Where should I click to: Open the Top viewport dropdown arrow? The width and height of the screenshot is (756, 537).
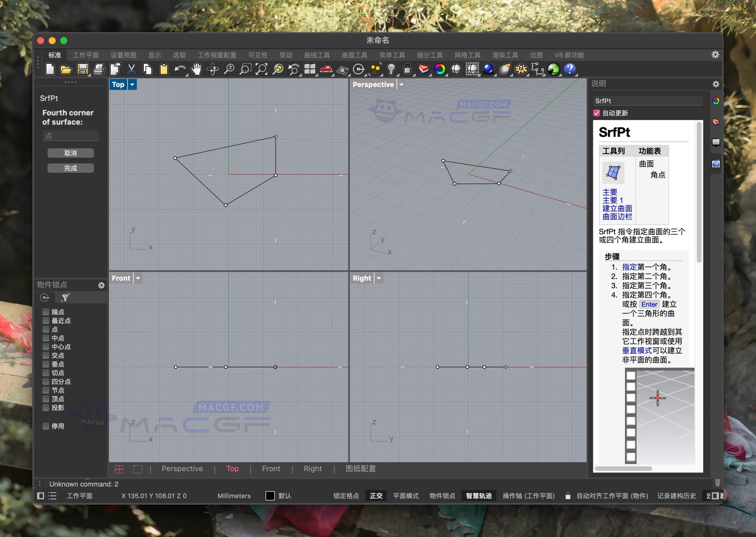[132, 85]
